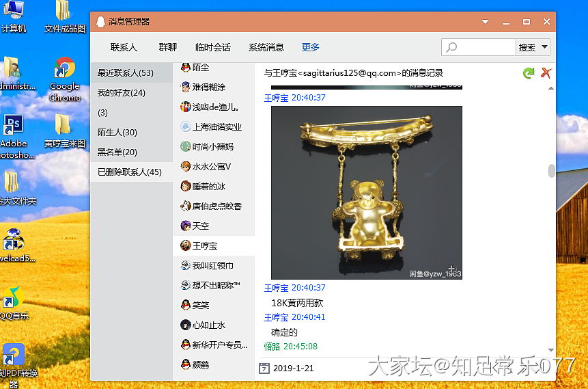
Task: Click the penguin avatar beside 笑笑
Action: 185,305
